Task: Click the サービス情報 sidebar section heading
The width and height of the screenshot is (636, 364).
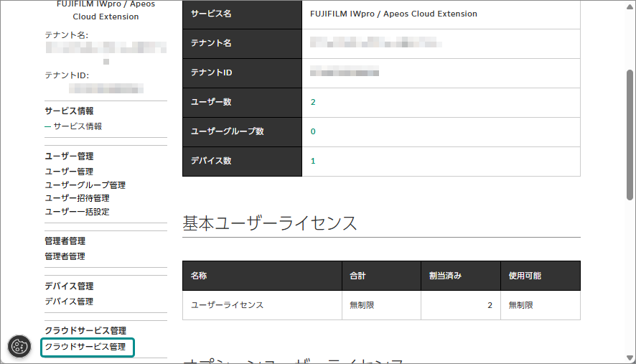Action: click(69, 111)
